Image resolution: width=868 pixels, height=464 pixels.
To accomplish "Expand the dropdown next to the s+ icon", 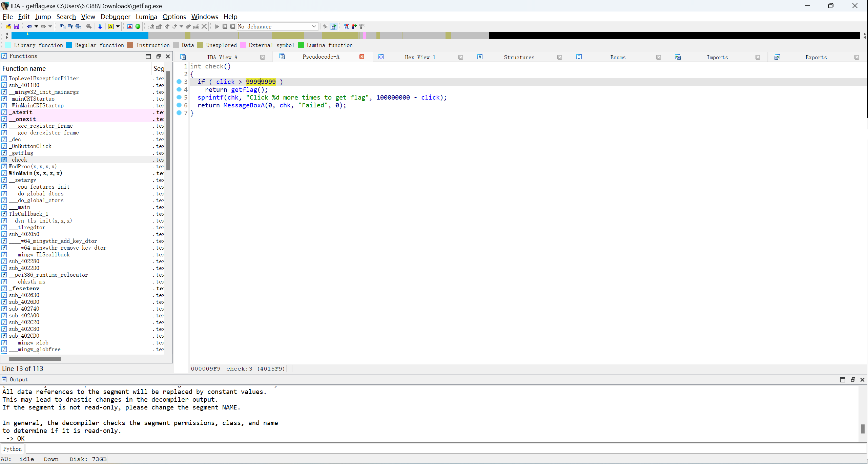I will pyautogui.click(x=182, y=26).
